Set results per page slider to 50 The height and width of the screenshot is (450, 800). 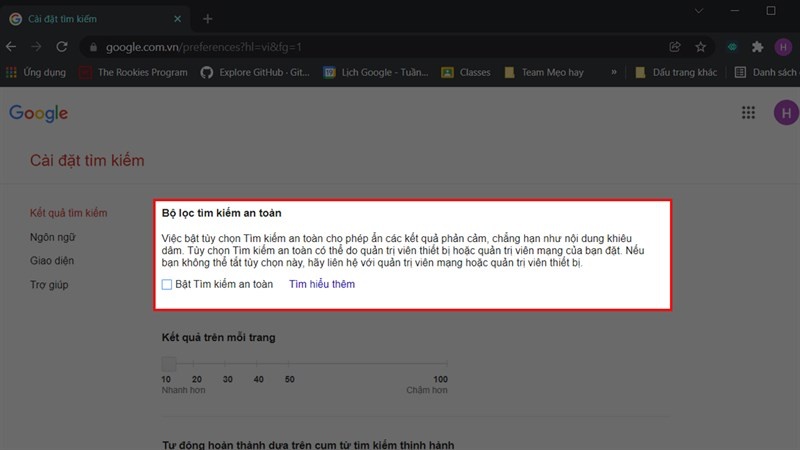pos(290,364)
